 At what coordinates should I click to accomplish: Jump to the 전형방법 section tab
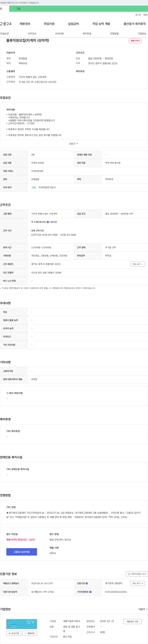(x=114, y=34)
